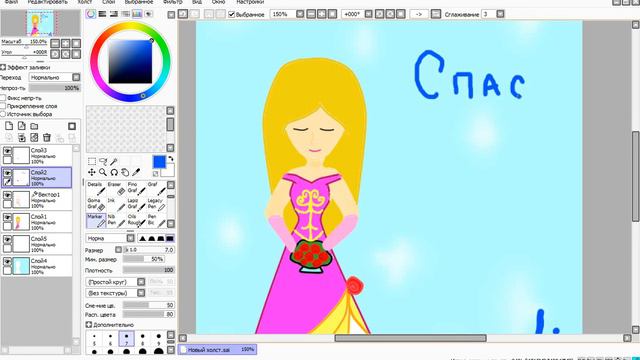Select the flat brush edge shape
Screen dimensions: 640x360
170,238
